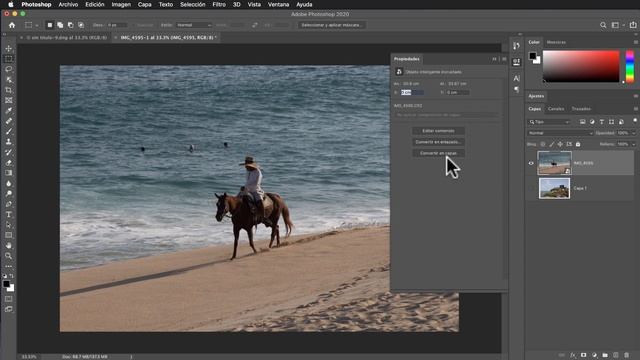
Task: Click Convertir en enlazado button
Action: [438, 142]
